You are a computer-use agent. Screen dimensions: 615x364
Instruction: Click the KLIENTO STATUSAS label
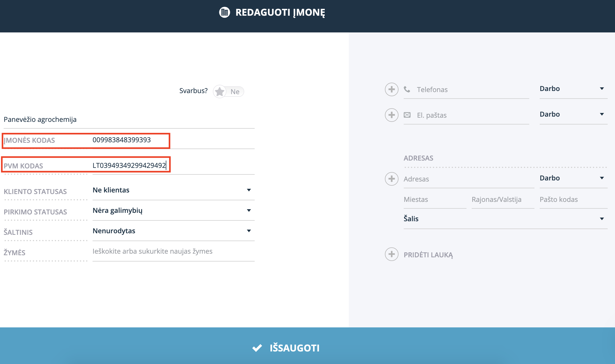click(35, 192)
